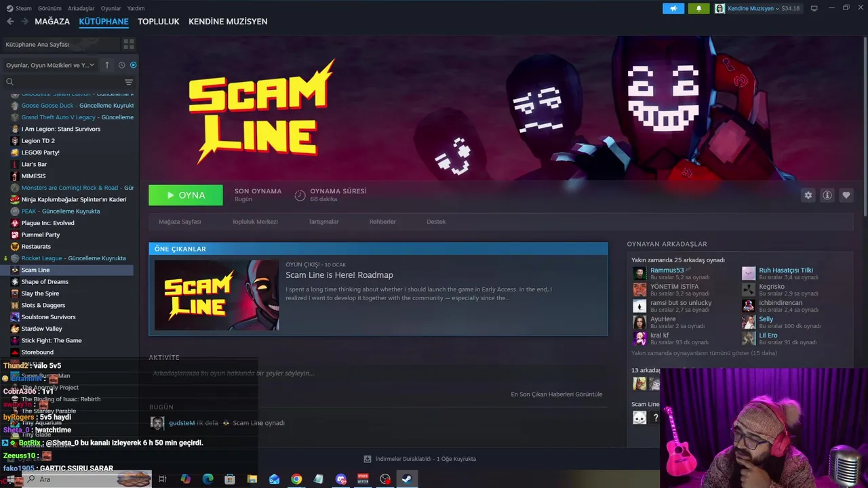Viewport: 868px width, 488px height.
Task: Click the Liar's Bar game icon
Action: coord(15,164)
